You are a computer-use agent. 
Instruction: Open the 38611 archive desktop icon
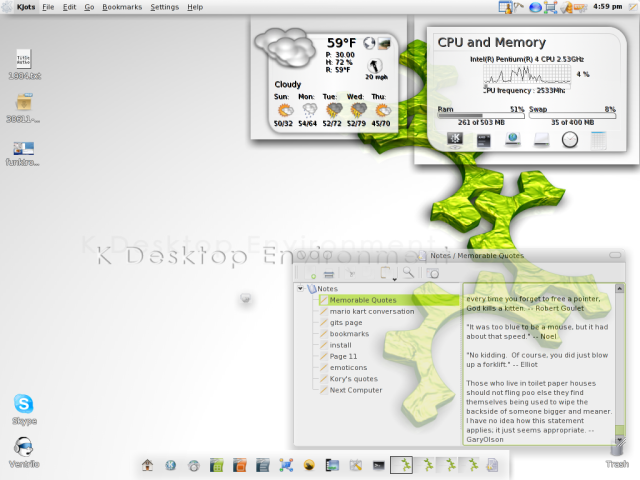[24, 108]
